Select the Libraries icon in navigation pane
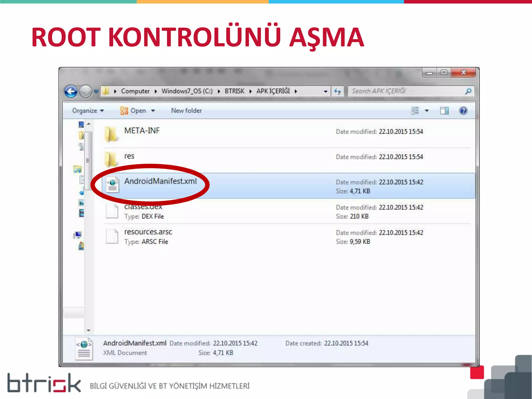This screenshot has width=532, height=399. 77,169
